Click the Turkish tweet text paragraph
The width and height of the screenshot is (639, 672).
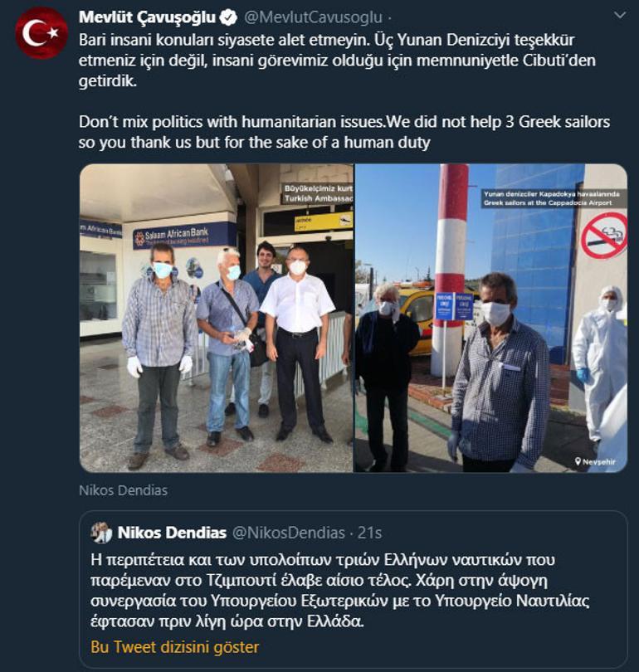point(337,61)
